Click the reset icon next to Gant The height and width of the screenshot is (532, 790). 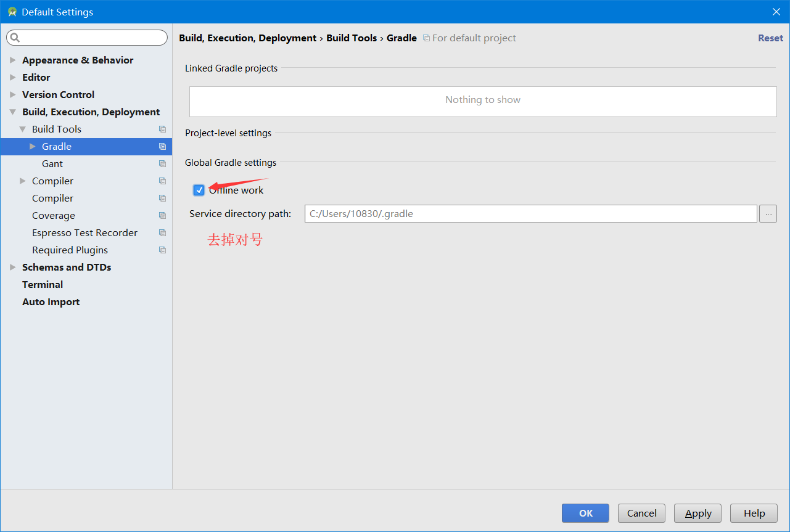(162, 163)
